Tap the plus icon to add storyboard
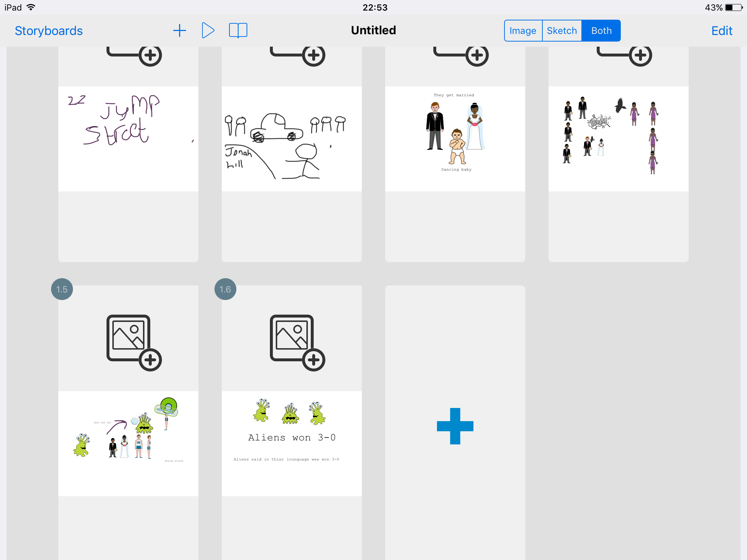 179,31
